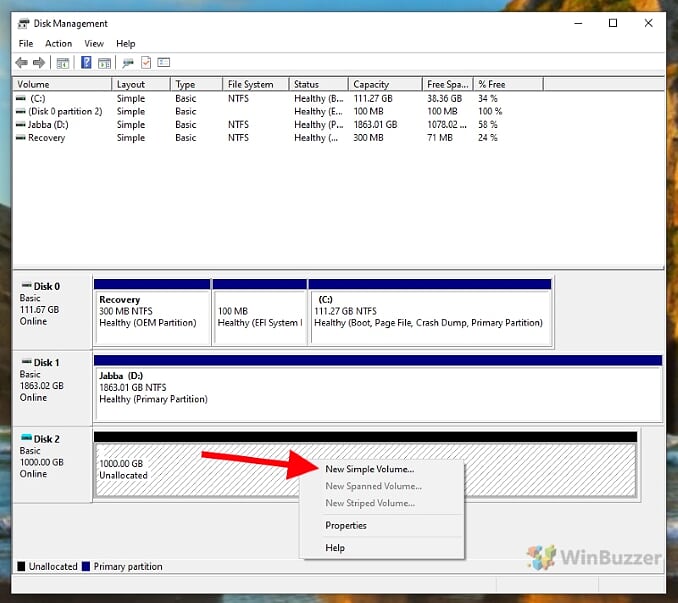
Task: Click the drive icon beside (Disk 0 partition 2)
Action: click(21, 112)
